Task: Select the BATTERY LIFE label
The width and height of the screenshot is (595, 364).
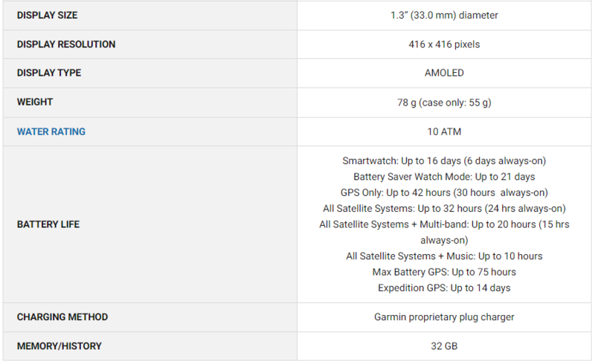Action: tap(48, 224)
